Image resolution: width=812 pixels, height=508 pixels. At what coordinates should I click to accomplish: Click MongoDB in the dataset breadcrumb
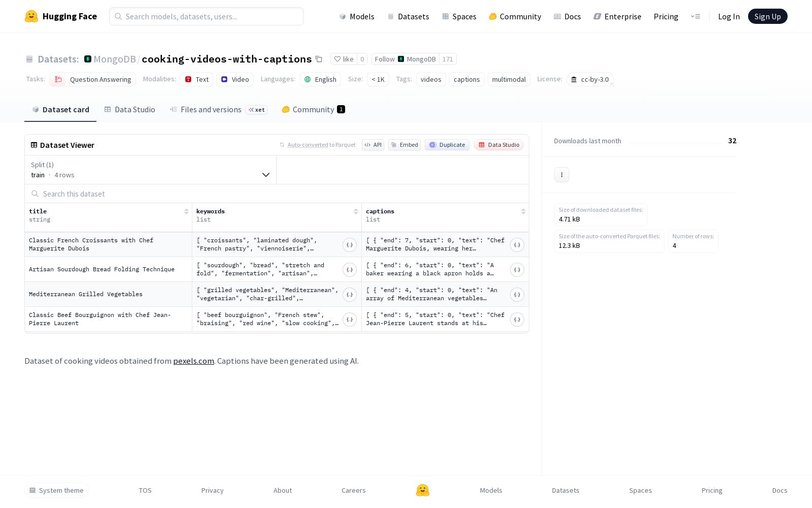pos(115,59)
